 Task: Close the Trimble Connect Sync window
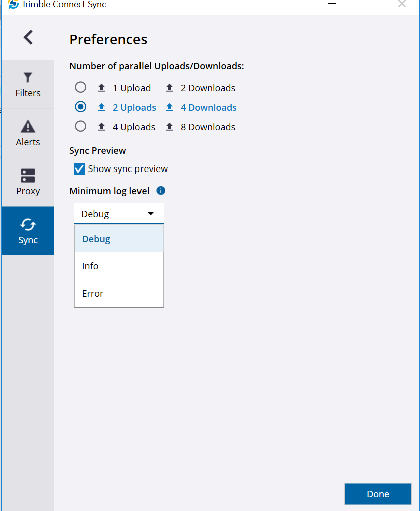coord(402,4)
